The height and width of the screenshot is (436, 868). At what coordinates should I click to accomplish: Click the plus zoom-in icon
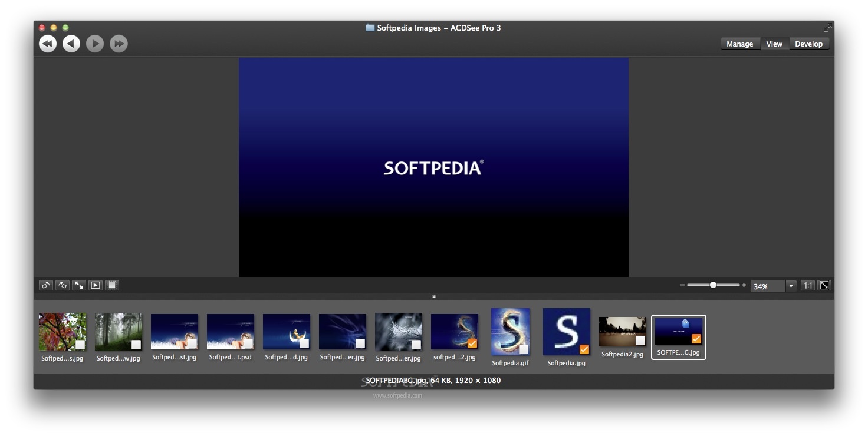(x=744, y=285)
